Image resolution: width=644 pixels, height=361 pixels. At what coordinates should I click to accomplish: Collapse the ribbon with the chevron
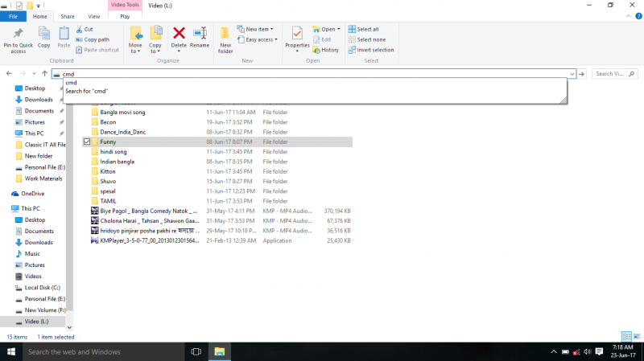point(629,16)
